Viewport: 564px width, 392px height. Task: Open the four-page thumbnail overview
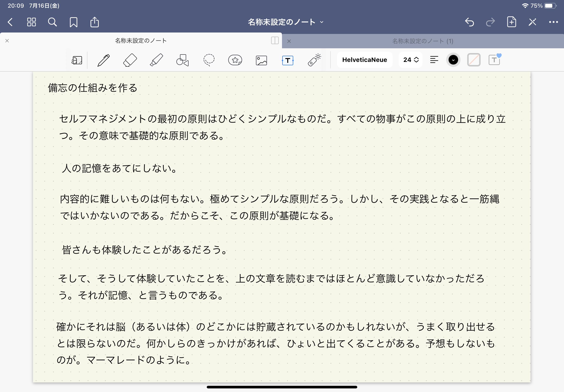(x=31, y=22)
